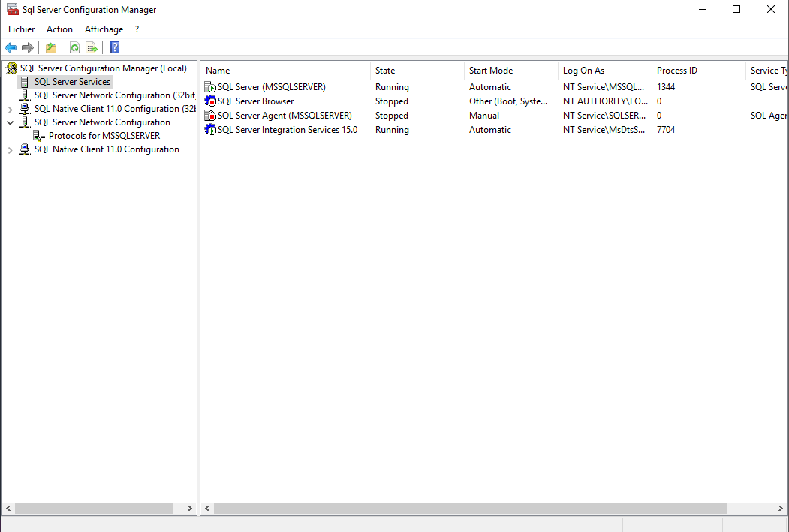Click the Manual start mode cell

[484, 116]
